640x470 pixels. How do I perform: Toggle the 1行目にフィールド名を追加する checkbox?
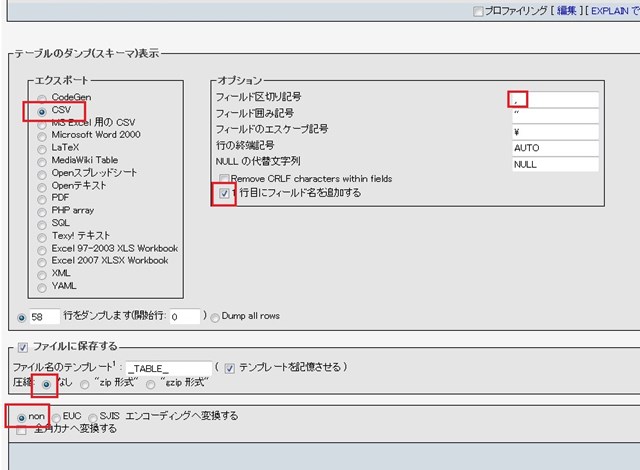point(225,193)
